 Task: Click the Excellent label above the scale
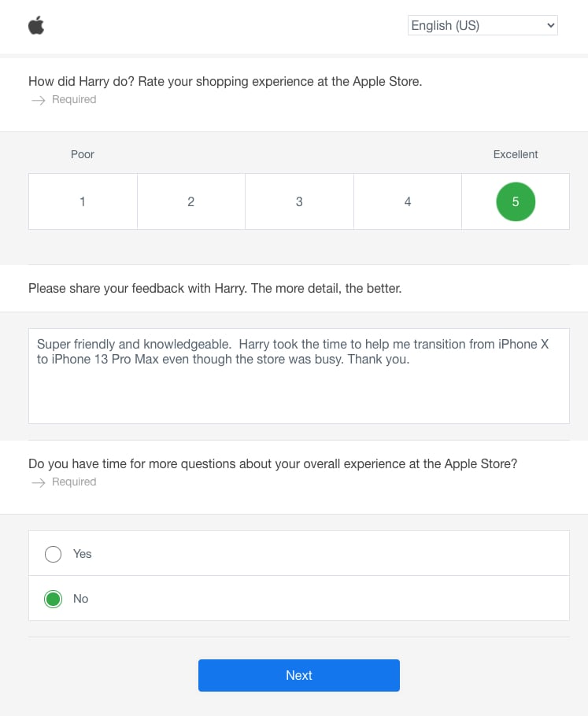(516, 154)
